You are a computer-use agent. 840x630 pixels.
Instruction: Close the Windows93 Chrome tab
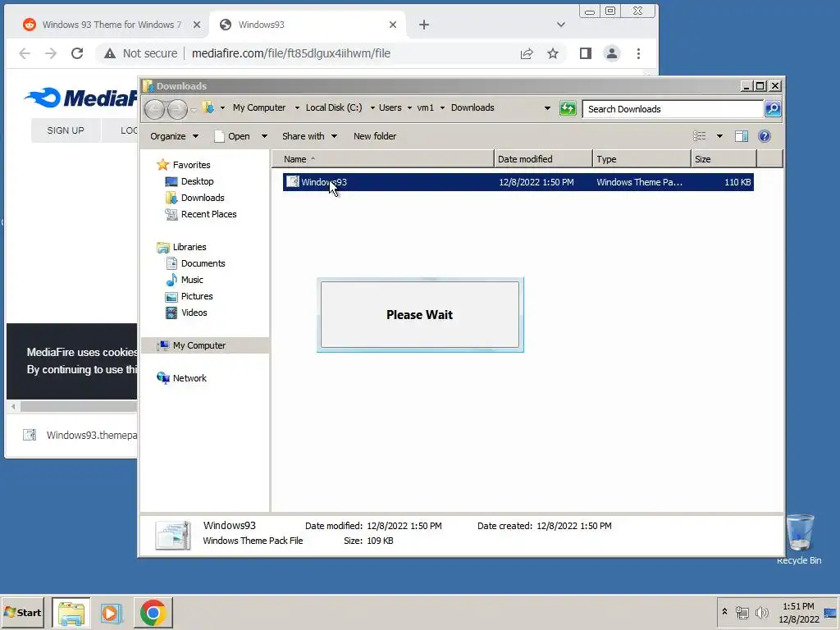tap(393, 25)
